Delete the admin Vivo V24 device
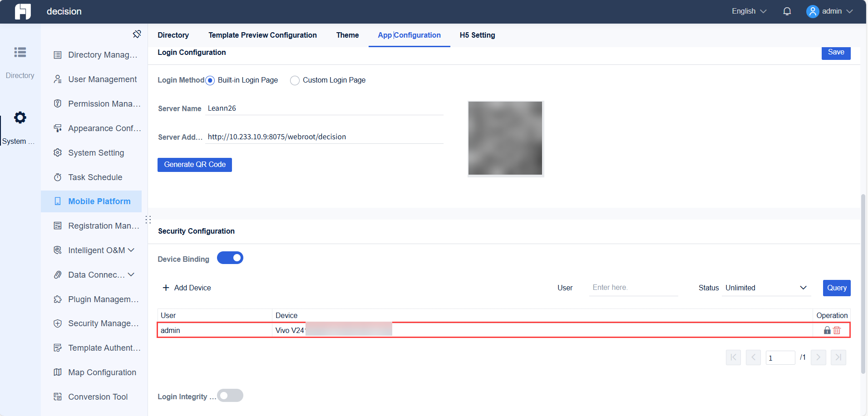The image size is (868, 416). [x=837, y=330]
